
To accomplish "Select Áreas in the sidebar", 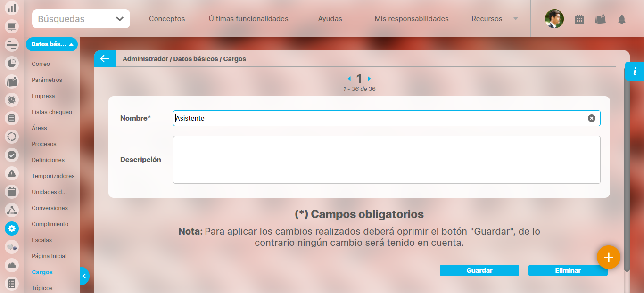I will [39, 128].
